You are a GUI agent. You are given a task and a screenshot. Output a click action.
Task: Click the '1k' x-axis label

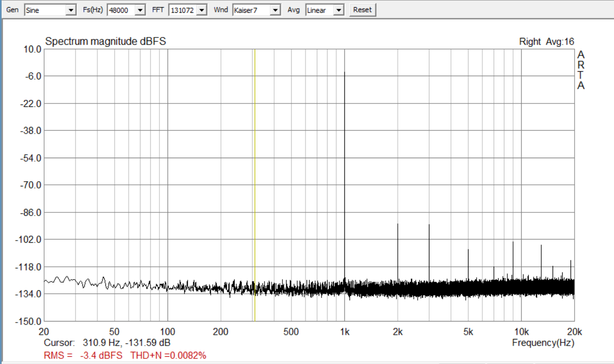(344, 332)
